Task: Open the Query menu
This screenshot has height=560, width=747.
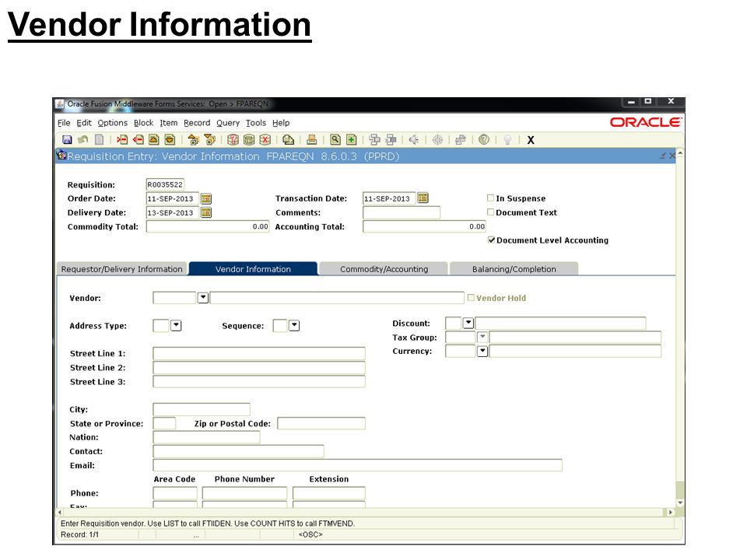Action: tap(228, 123)
